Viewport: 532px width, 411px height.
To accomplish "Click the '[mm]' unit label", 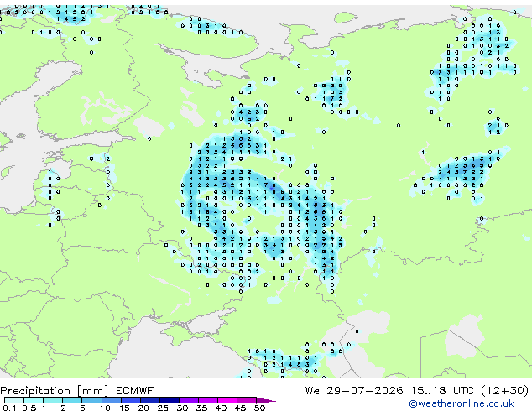I will pyautogui.click(x=93, y=391).
